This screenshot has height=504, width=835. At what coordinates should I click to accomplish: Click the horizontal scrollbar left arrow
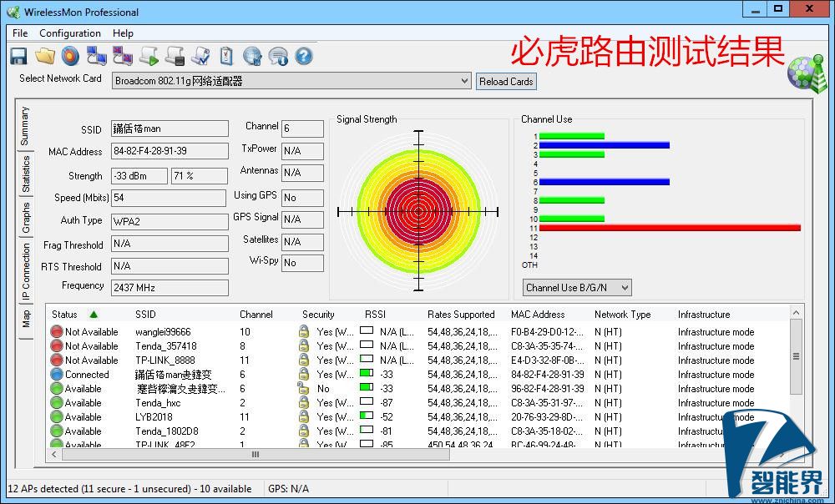[x=53, y=455]
